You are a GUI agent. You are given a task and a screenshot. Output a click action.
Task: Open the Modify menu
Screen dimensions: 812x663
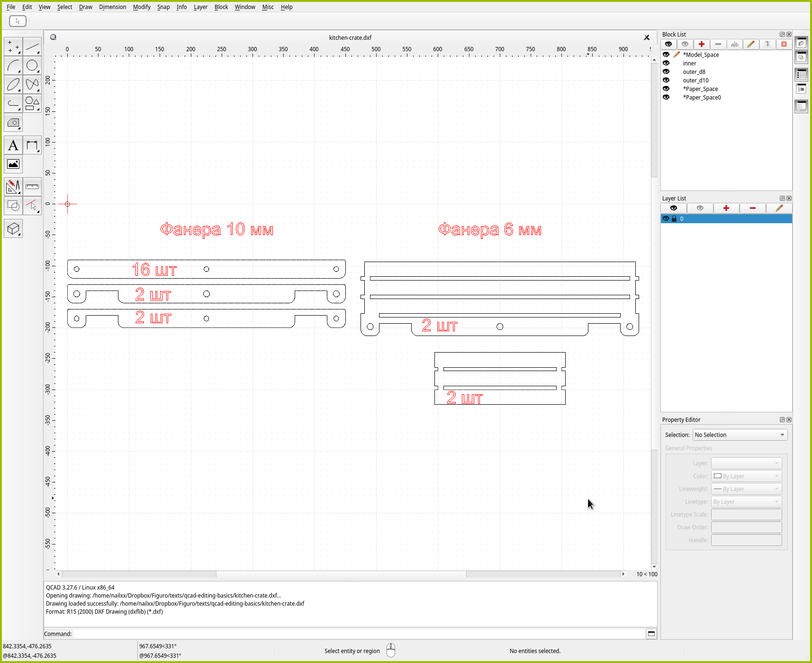tap(141, 7)
